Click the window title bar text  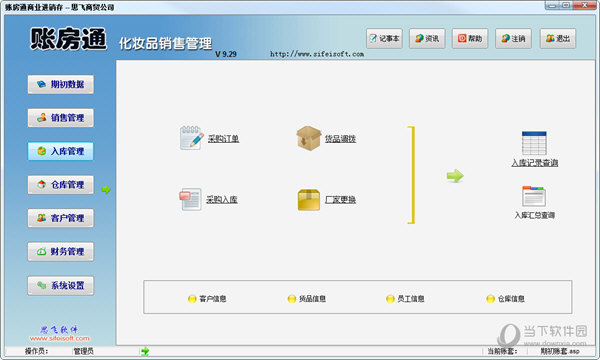pos(59,7)
